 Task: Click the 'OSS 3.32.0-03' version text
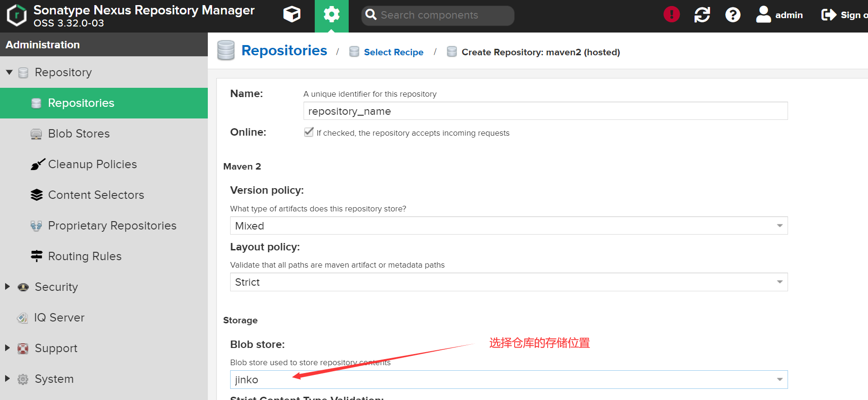pos(69,23)
